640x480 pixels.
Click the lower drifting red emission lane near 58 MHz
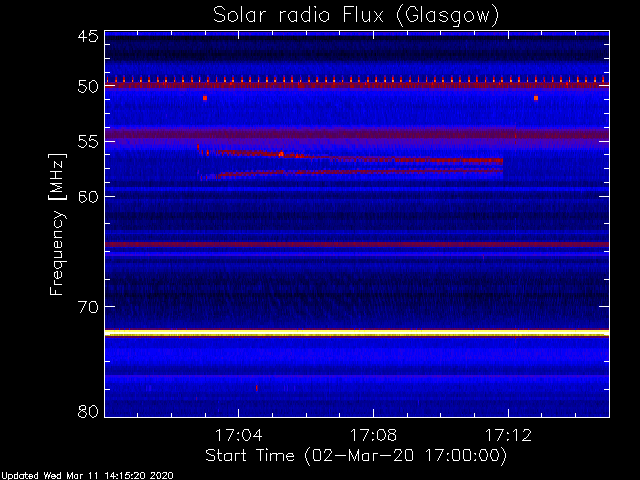click(351, 173)
